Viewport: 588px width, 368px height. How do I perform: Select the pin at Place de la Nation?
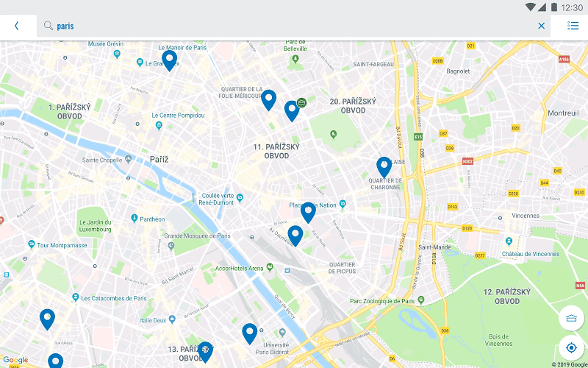click(x=308, y=213)
